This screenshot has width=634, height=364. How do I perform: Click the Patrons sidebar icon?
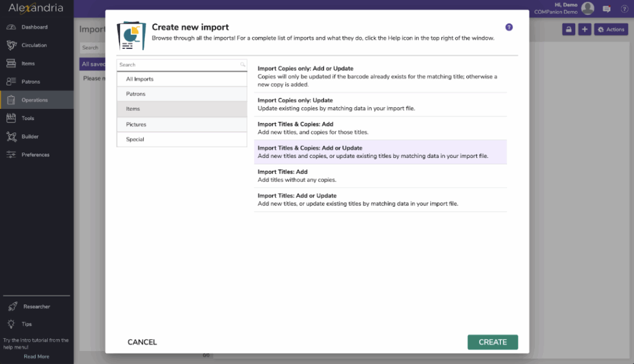coord(11,82)
